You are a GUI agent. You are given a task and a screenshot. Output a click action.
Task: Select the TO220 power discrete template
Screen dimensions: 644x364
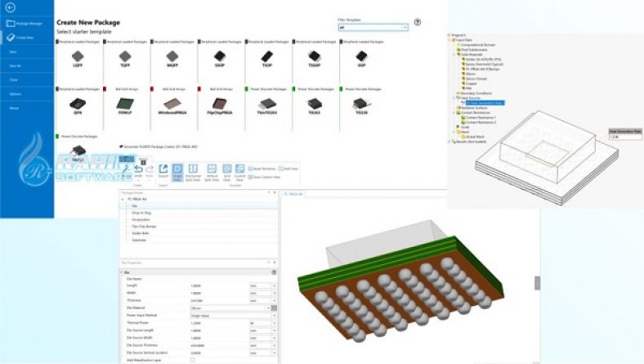pos(361,106)
